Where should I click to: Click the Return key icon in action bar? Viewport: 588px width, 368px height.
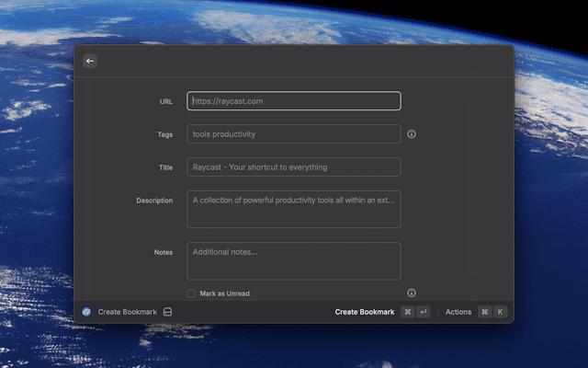423,312
